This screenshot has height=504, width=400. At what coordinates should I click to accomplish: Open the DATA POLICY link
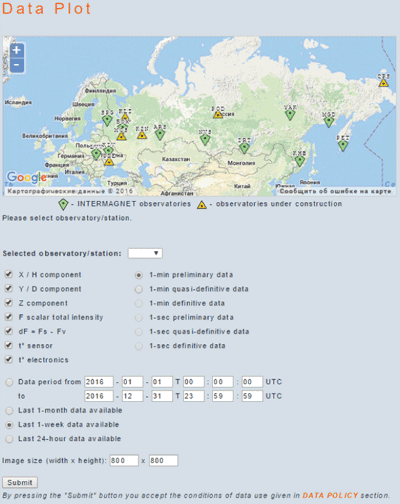click(330, 495)
